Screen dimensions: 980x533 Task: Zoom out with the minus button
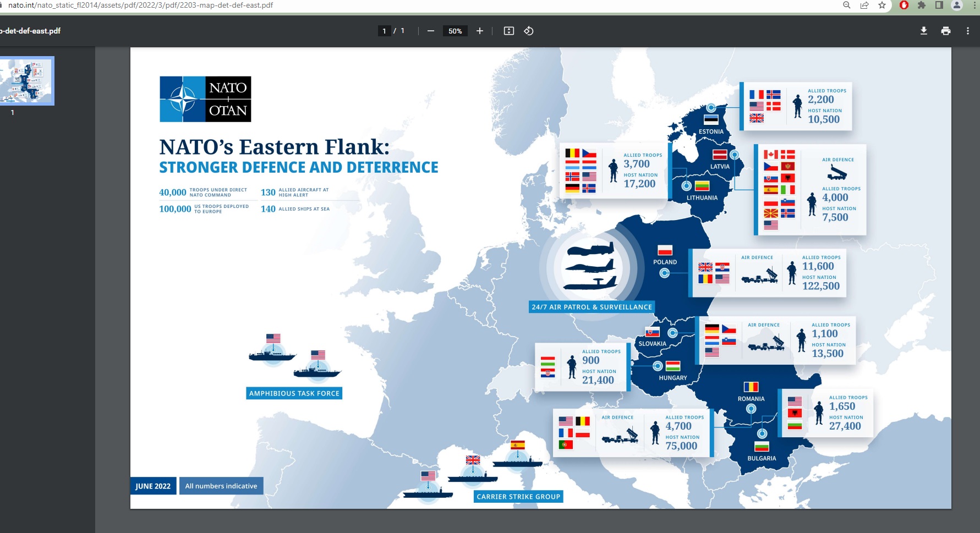click(x=431, y=31)
